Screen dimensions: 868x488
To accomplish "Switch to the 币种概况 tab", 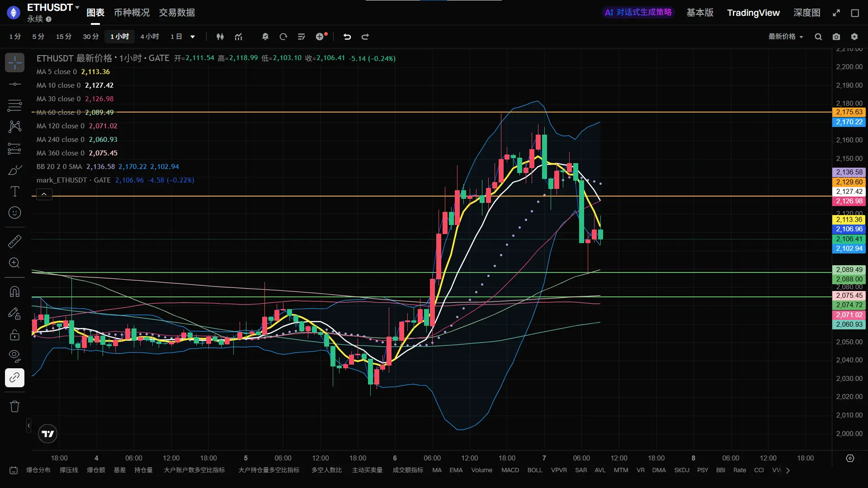I will click(132, 13).
